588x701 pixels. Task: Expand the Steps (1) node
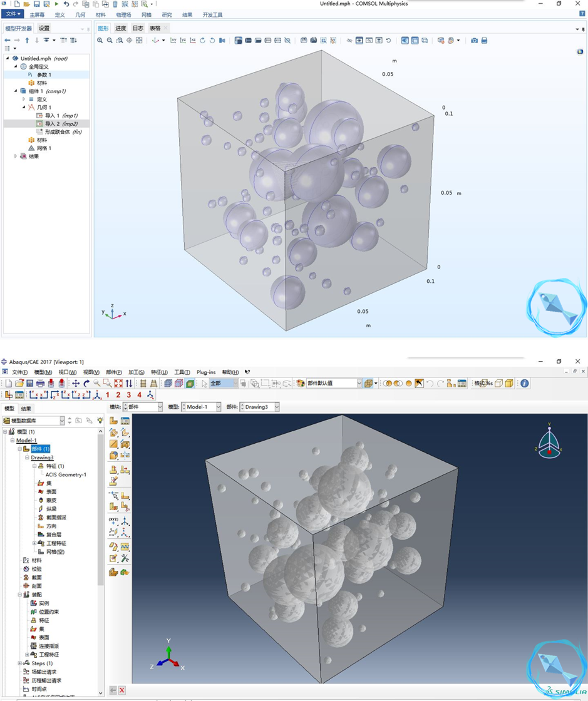pos(20,663)
